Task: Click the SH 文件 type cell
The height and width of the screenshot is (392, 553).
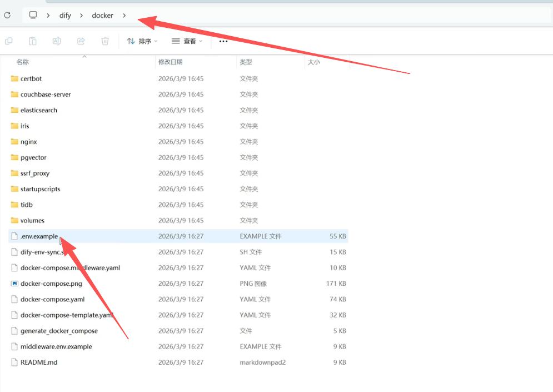Action: tap(251, 252)
